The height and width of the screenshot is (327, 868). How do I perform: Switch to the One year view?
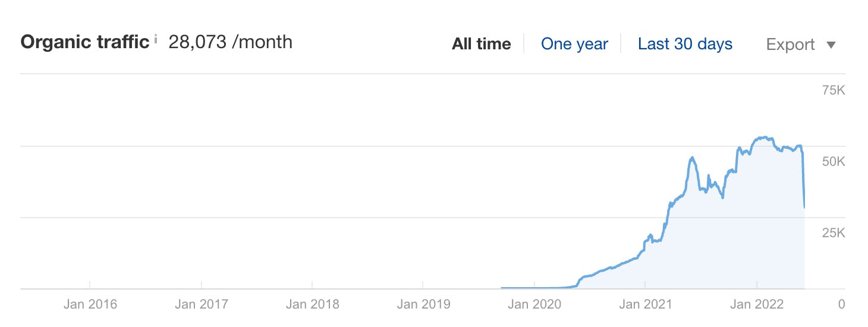point(574,44)
